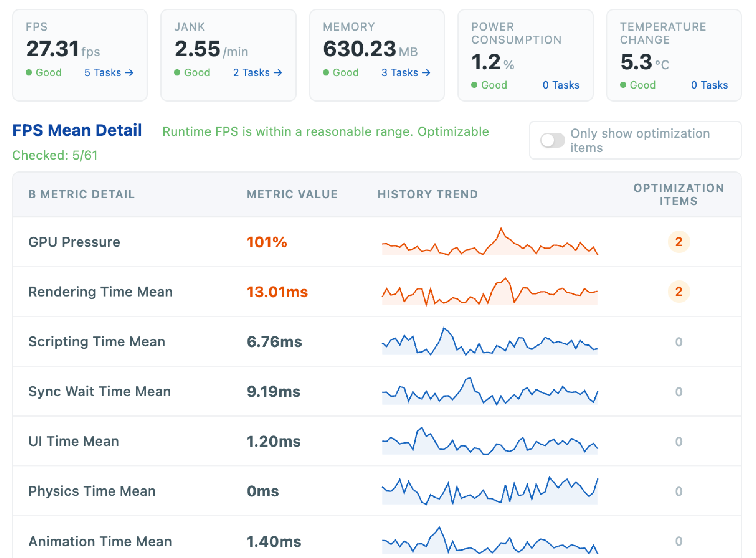Click Good status in Temperature Change card
The width and height of the screenshot is (756, 558).
[638, 85]
